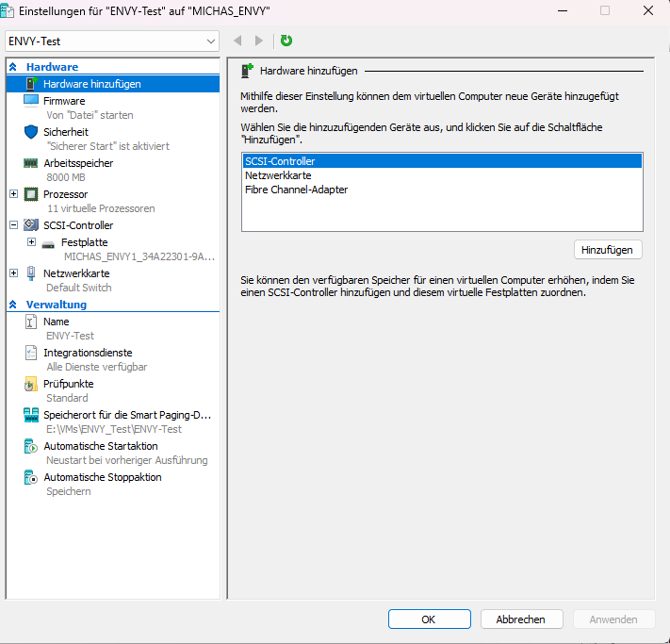Select Festplatte under SCSI-Controller
The image size is (670, 644).
point(84,242)
